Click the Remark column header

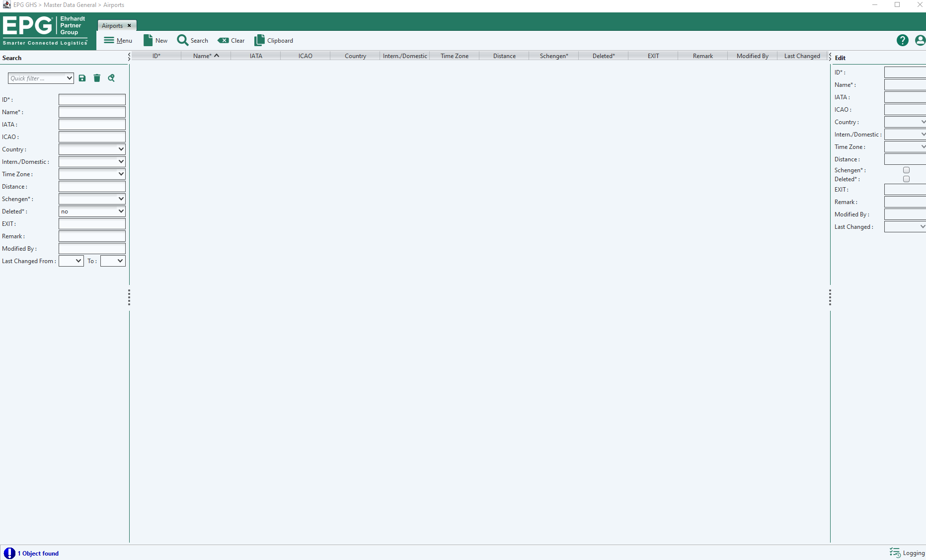pyautogui.click(x=703, y=56)
